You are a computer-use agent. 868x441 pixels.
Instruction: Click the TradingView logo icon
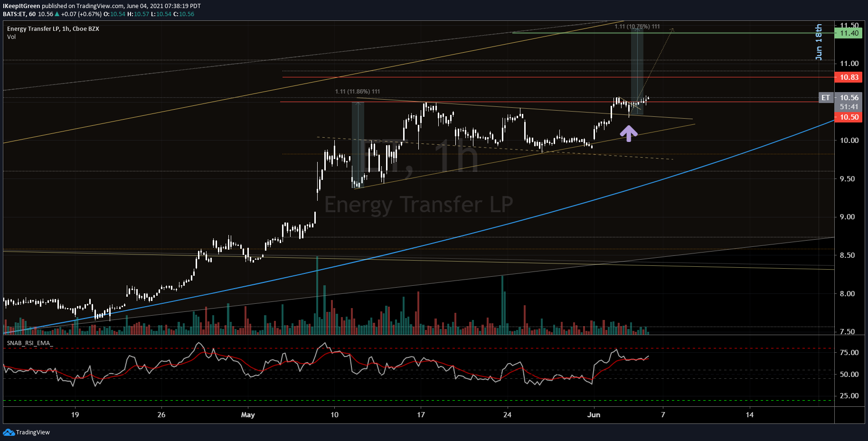click(9, 432)
